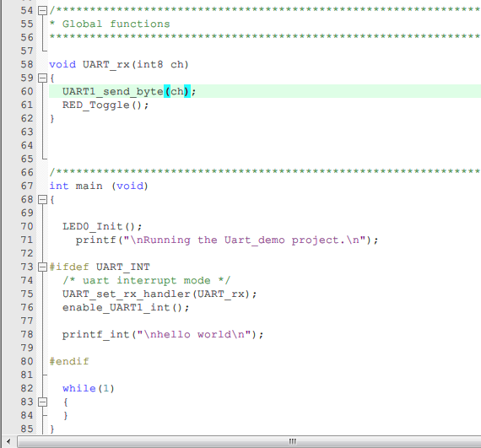
Task: Click the asterisk comment line at line 56
Action: pos(265,37)
